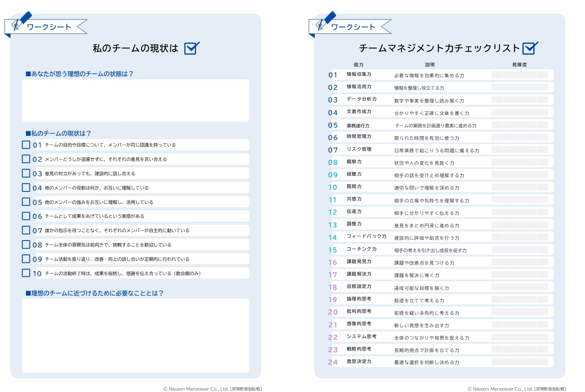Screen dimensions: 585x392
Task: Click the checkmark icon beside チームマネジメント力チェックリスト title
Action: click(530, 48)
